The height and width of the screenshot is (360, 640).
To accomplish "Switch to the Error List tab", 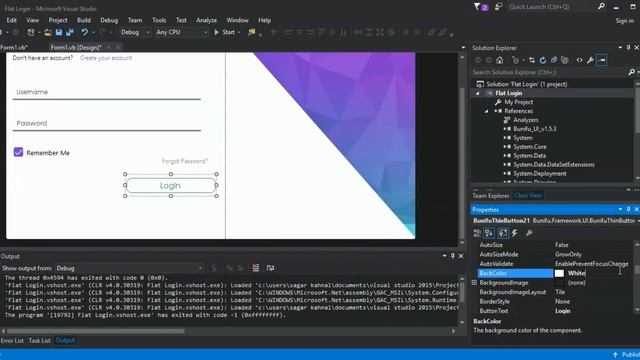I will coord(12,340).
